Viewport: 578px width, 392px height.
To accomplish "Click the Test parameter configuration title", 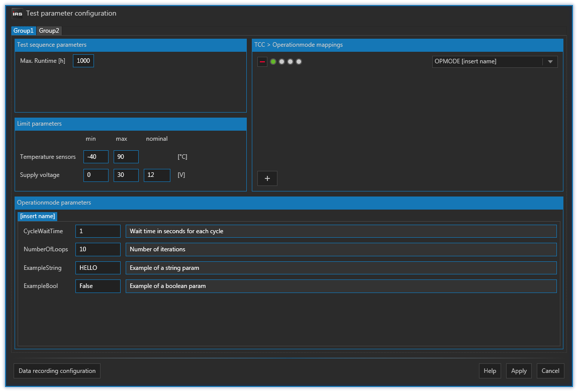I will [71, 13].
